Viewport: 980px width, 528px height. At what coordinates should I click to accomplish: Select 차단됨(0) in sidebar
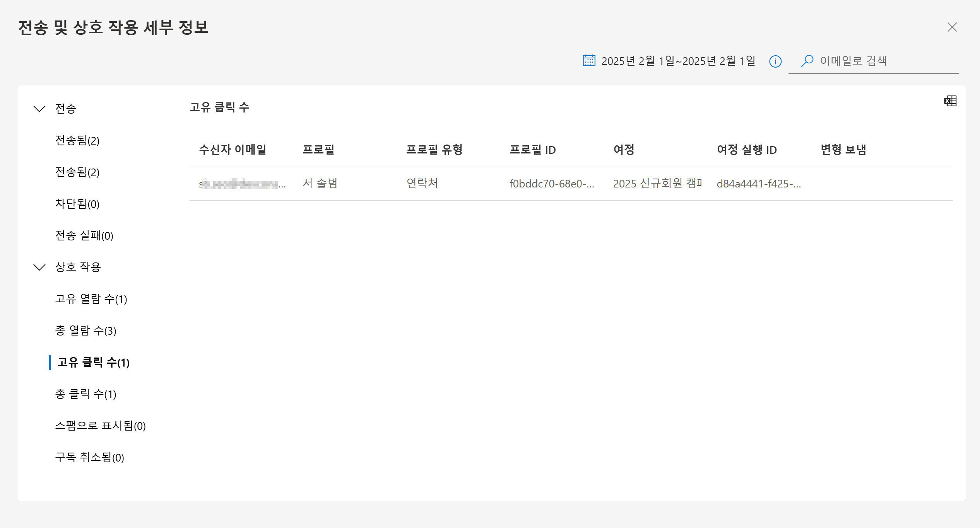pyautogui.click(x=77, y=204)
